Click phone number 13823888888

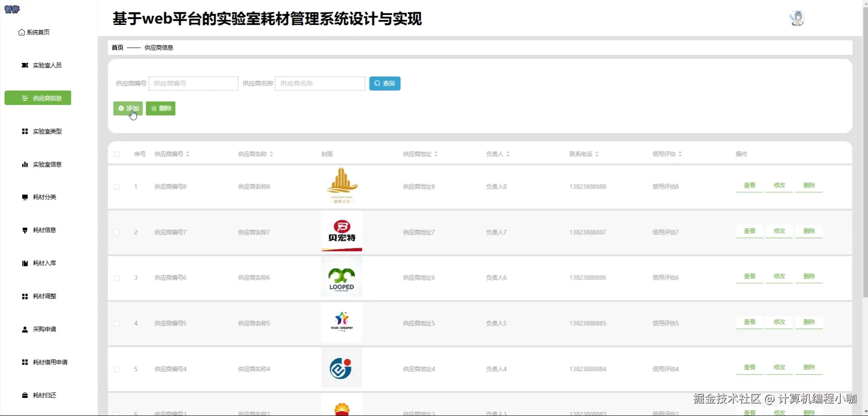click(588, 187)
